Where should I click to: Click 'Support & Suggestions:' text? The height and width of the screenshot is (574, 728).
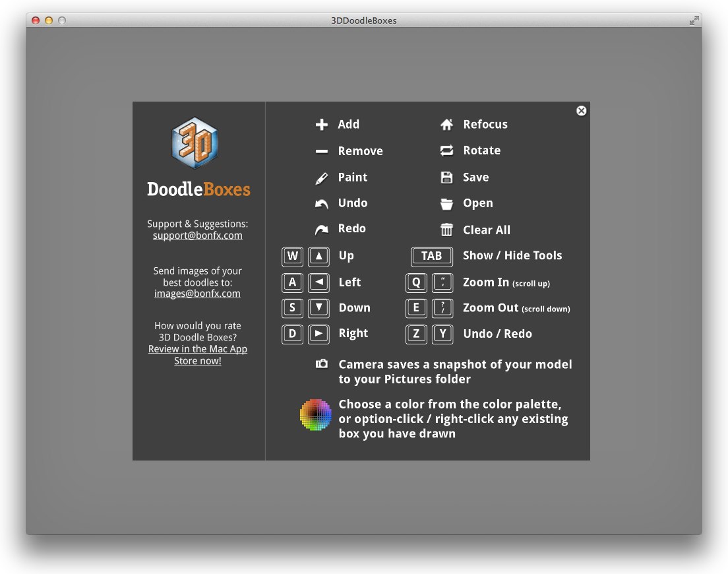pyautogui.click(x=198, y=224)
